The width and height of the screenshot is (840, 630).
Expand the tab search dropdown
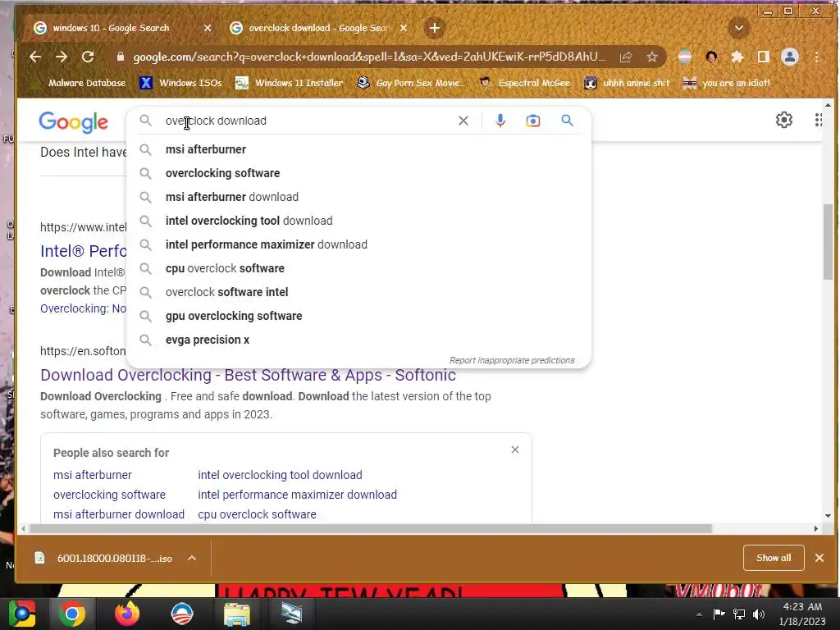click(x=739, y=28)
